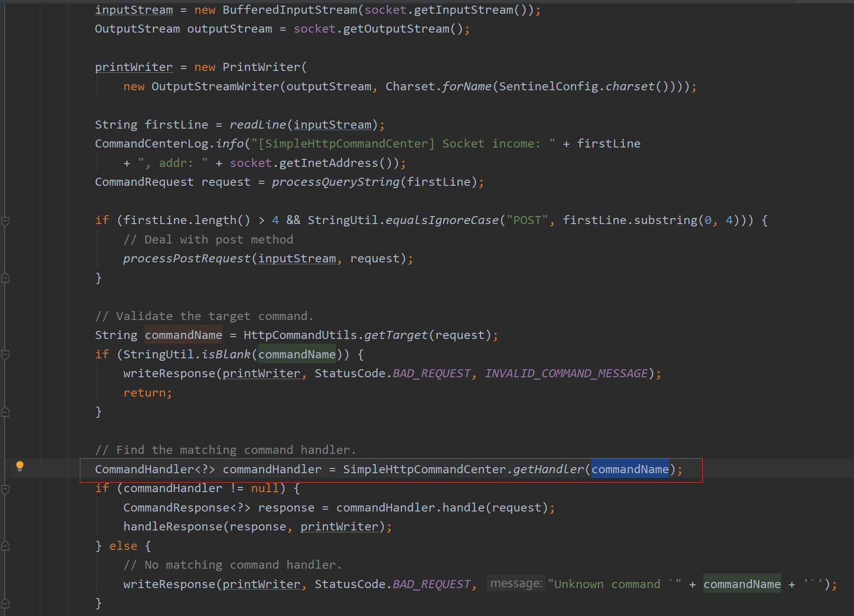Click the selected commandName inside getHandler
The image size is (854, 616).
630,469
